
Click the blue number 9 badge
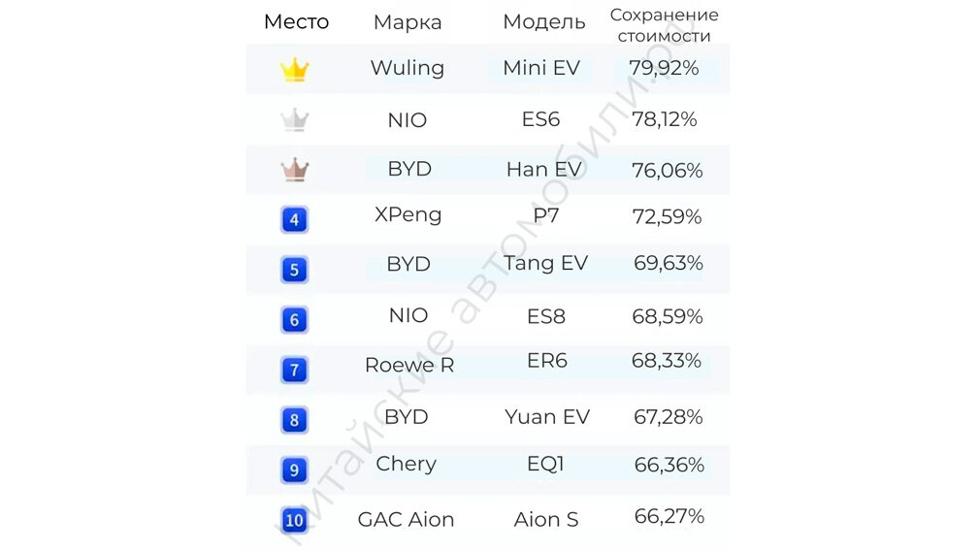tap(294, 470)
